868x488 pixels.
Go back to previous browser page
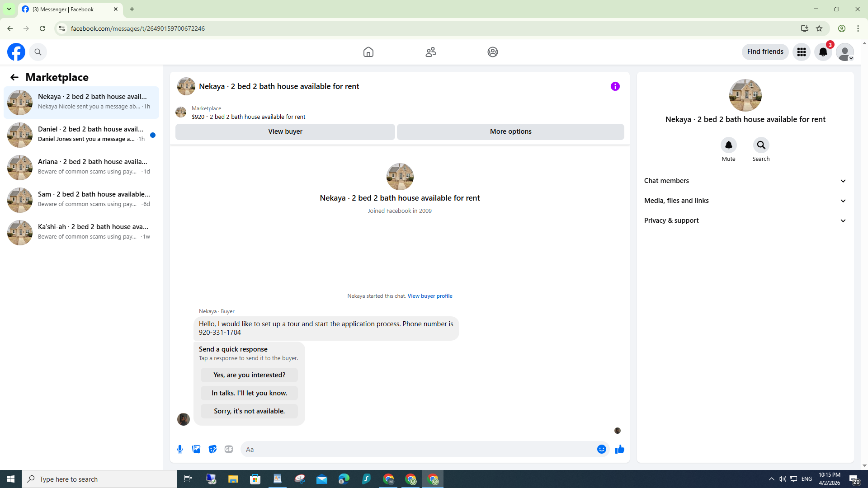point(10,28)
